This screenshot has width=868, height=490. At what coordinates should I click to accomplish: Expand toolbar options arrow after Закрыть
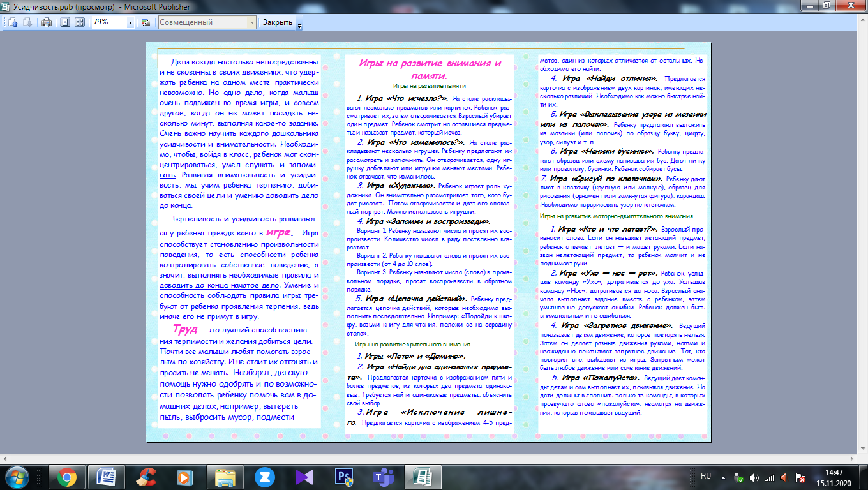pos(300,24)
